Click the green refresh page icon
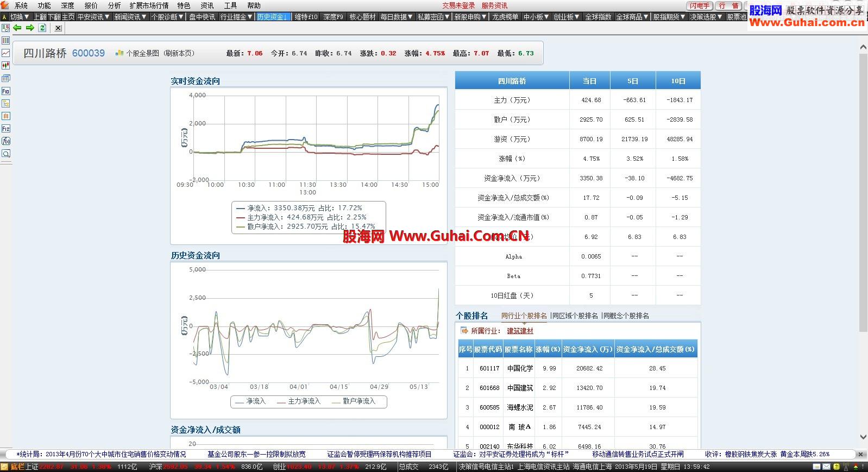The image size is (868, 472). click(42, 28)
